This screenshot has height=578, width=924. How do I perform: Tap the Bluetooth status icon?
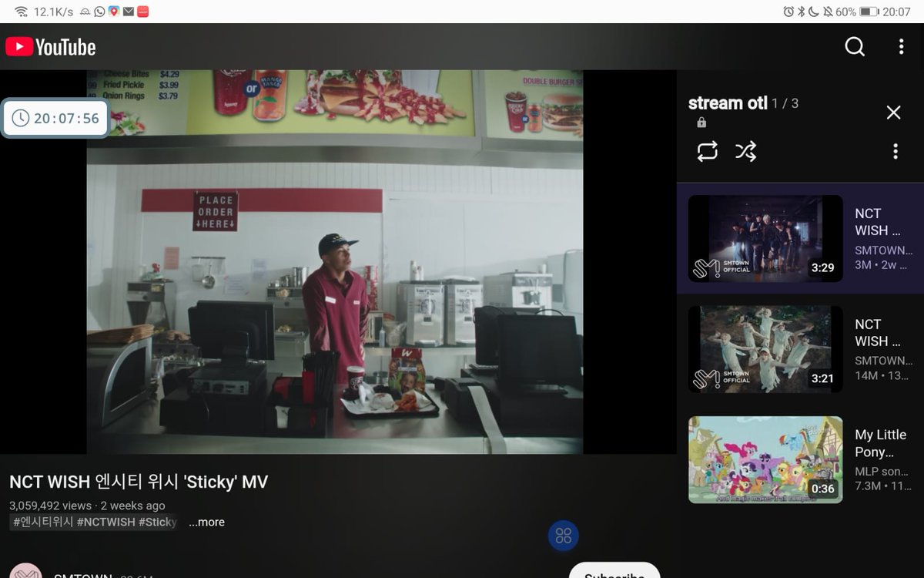click(x=801, y=12)
